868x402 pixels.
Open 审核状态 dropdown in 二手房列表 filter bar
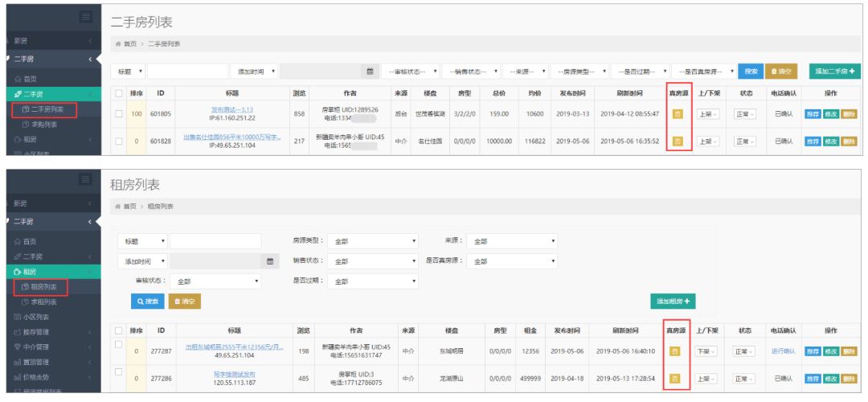tap(410, 72)
